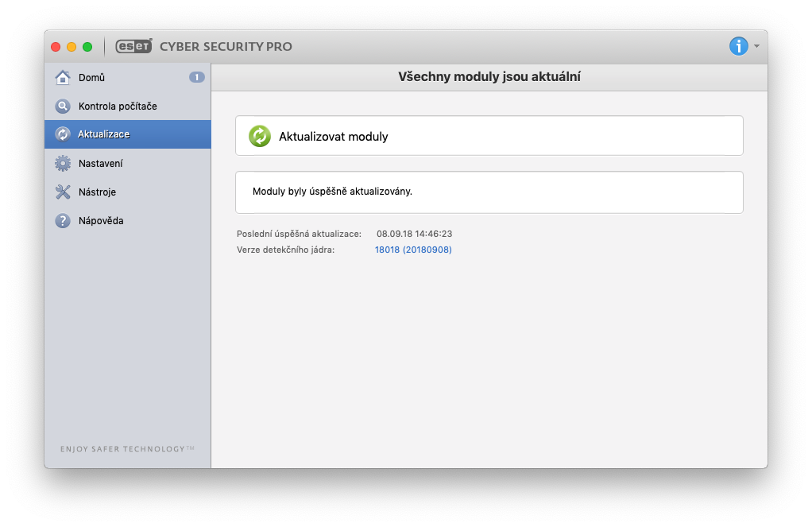Click the blue info icon in title bar

click(738, 46)
